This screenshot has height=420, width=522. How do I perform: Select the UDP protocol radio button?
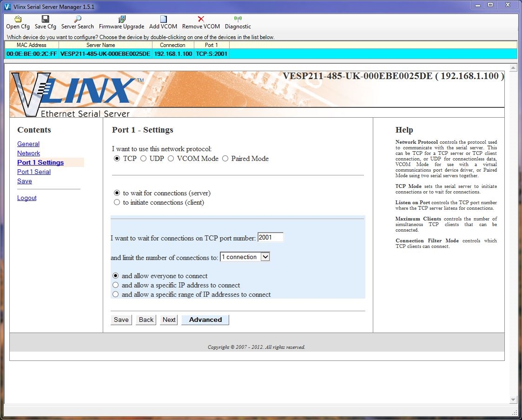[144, 159]
